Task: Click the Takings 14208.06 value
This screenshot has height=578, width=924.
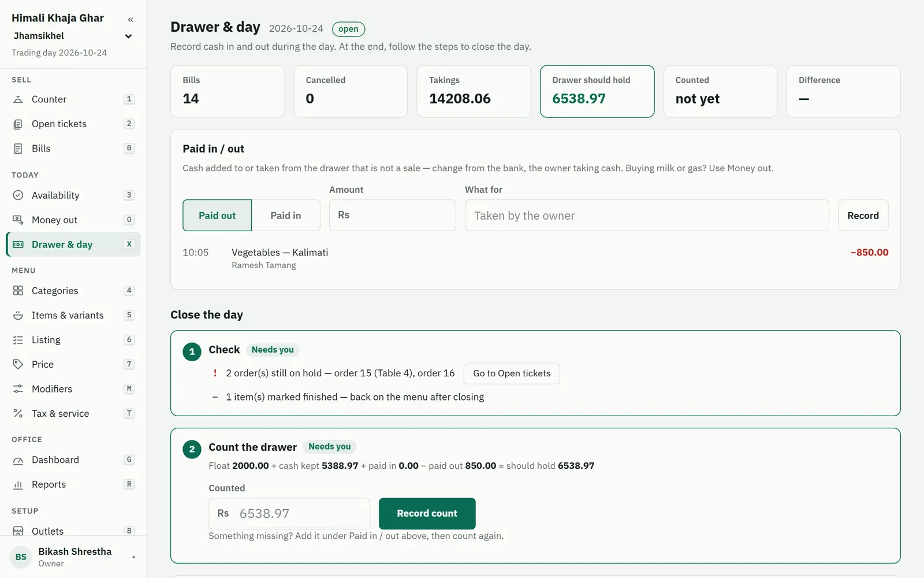Action: click(x=460, y=99)
